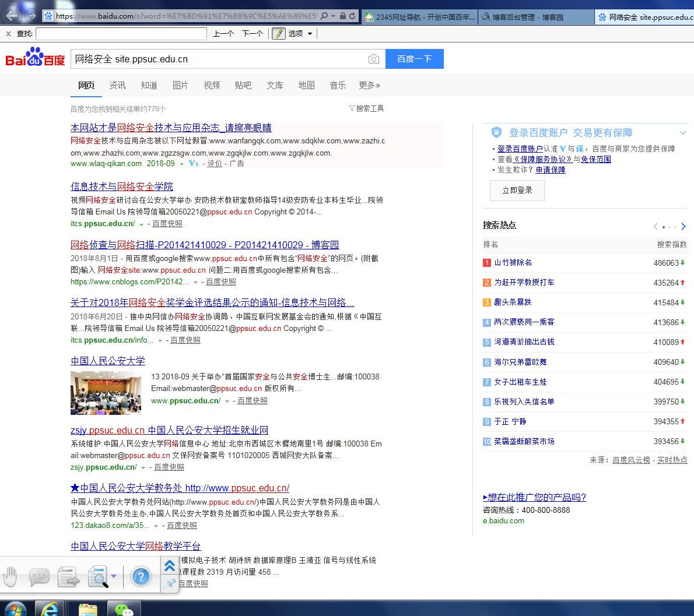Click the 申请保障 link
694x616 pixels.
(x=550, y=170)
